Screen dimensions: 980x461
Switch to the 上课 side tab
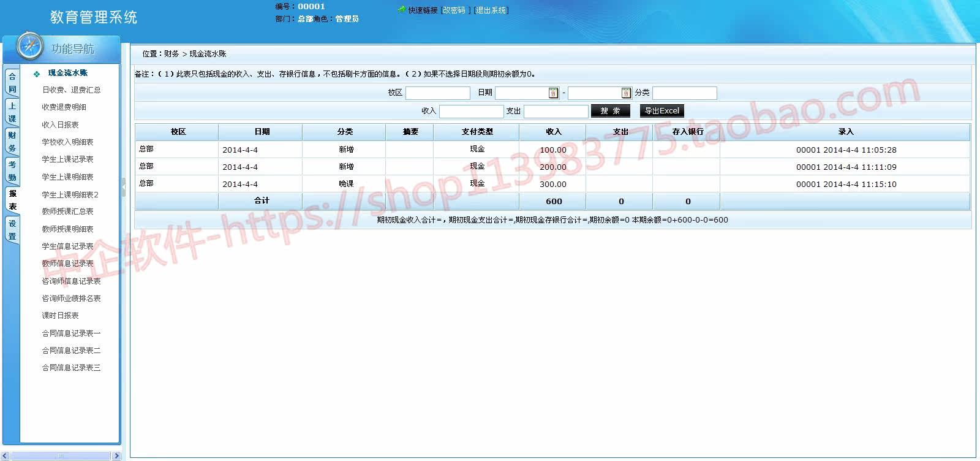pos(12,112)
